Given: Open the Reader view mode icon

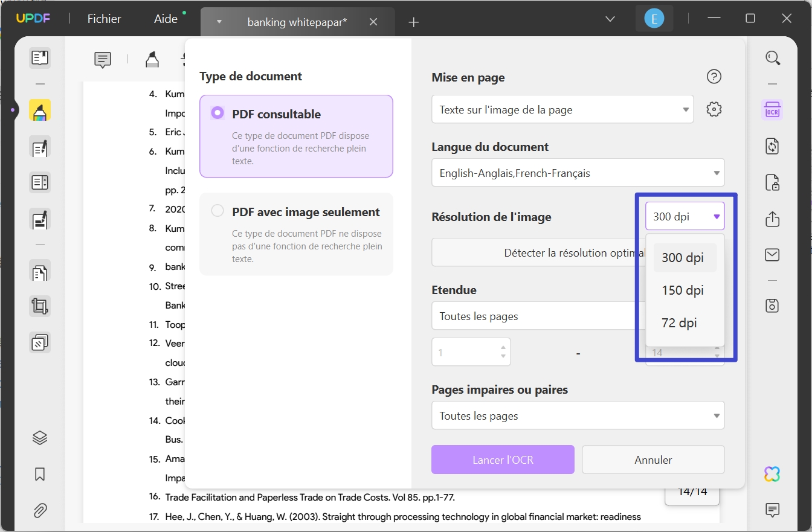Looking at the screenshot, I should coord(40,57).
